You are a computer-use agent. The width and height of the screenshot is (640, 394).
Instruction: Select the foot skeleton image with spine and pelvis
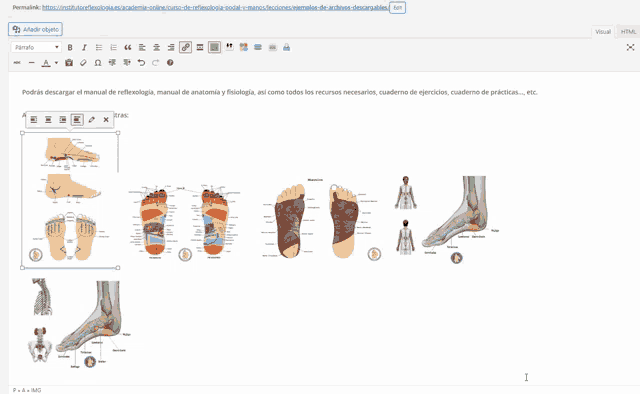tap(79, 324)
